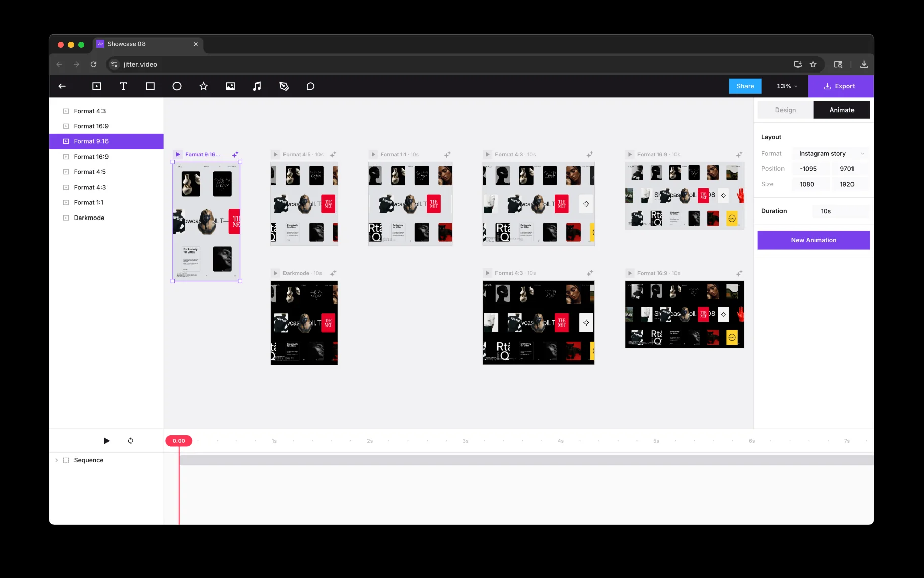This screenshot has width=924, height=578.
Task: Open the comment bubble tool
Action: (310, 86)
